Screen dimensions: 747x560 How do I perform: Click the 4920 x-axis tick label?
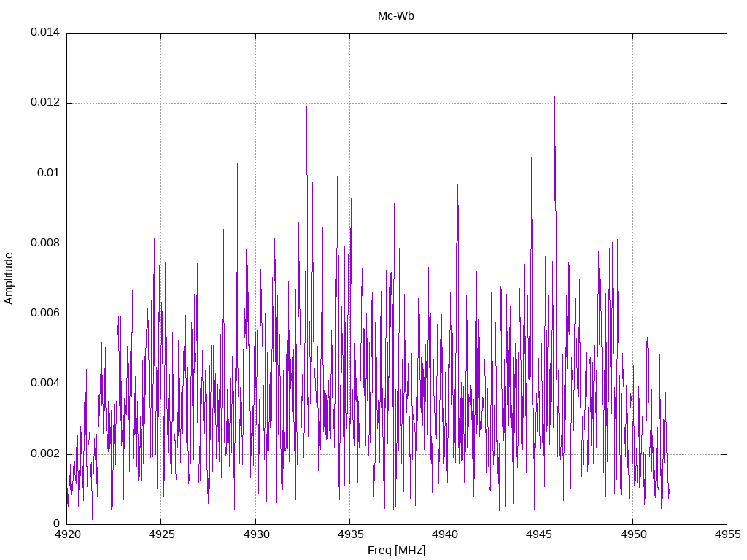67,534
